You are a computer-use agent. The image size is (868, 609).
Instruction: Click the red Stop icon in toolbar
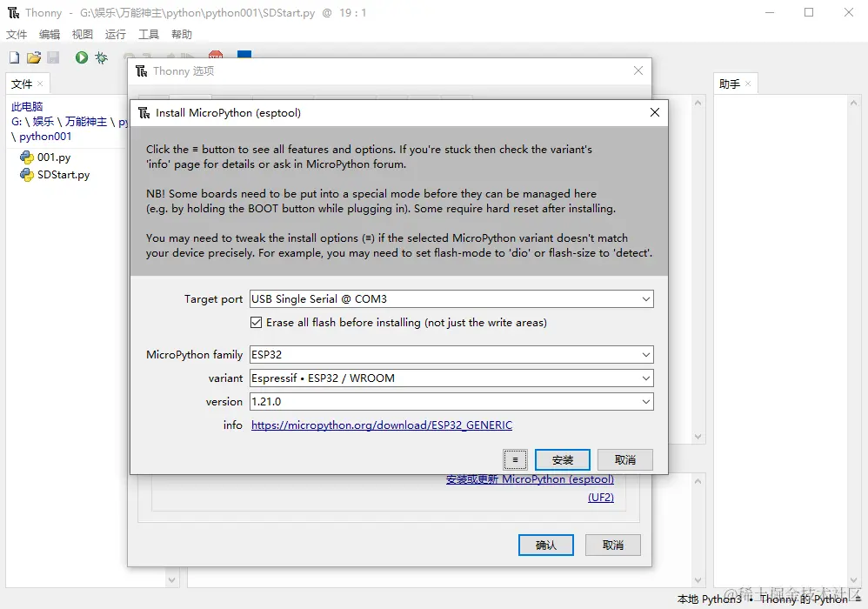tap(216, 54)
